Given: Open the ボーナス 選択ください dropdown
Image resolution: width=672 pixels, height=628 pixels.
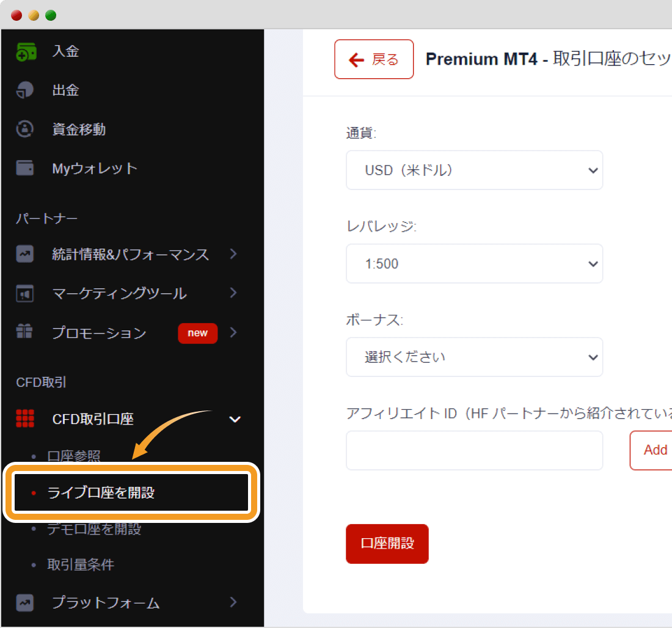Looking at the screenshot, I should click(x=475, y=357).
